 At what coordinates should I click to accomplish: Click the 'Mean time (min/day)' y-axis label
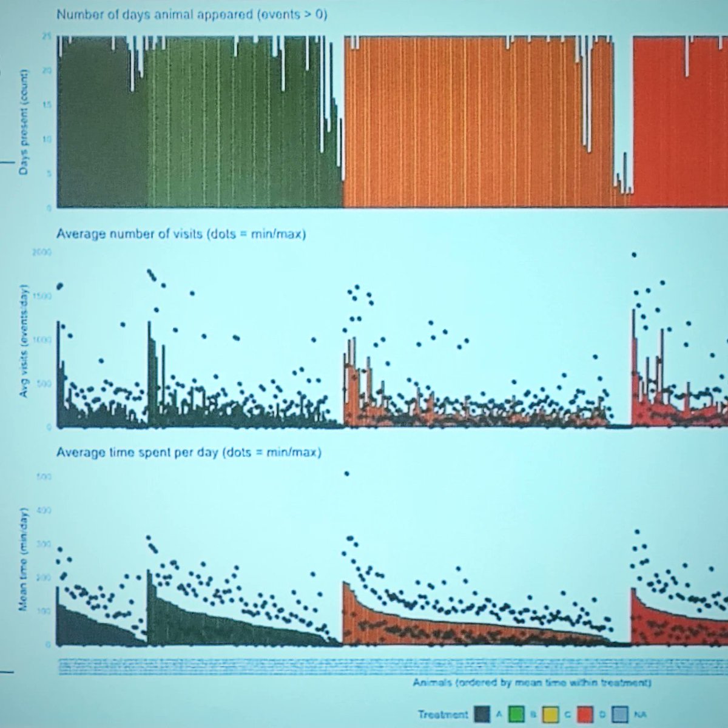click(x=24, y=560)
